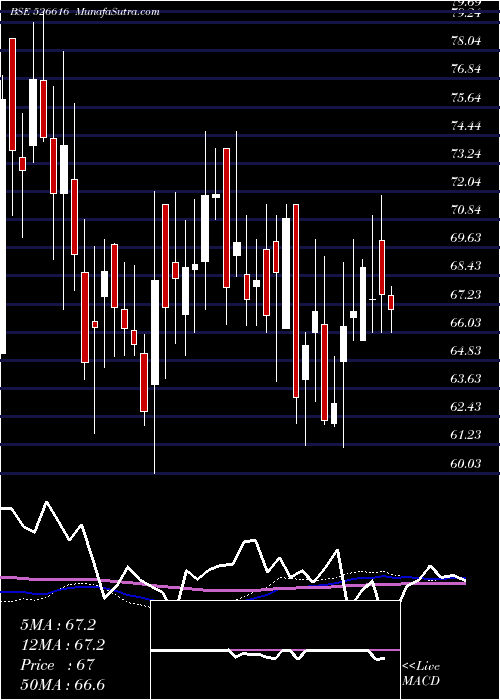
Task: Click the 70.84 price axis label
Action: (466, 210)
